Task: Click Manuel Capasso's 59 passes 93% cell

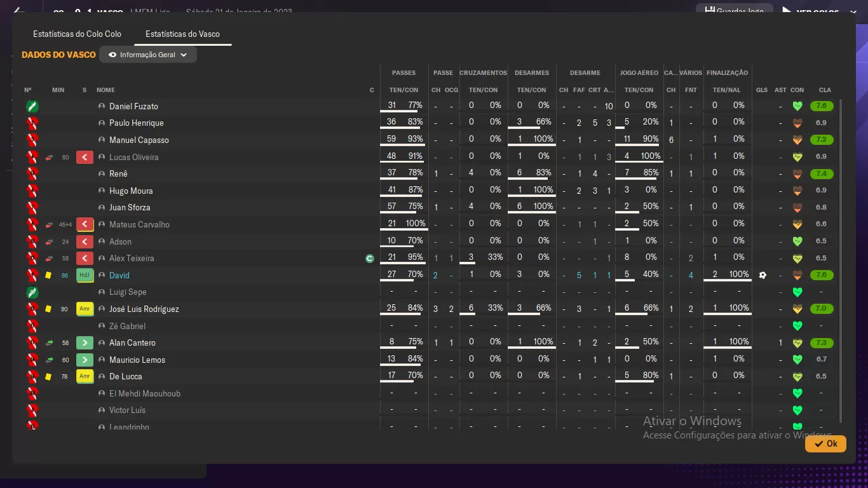Action: (403, 140)
